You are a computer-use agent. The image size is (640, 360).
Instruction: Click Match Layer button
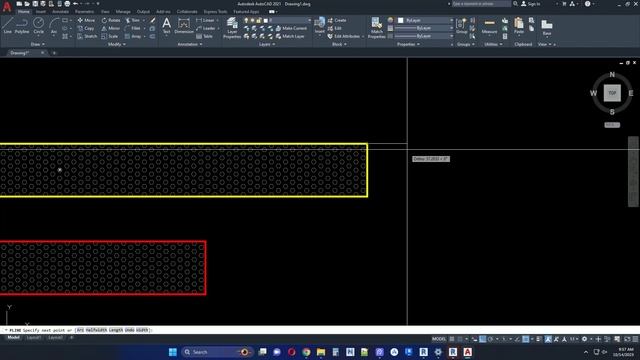tap(290, 36)
